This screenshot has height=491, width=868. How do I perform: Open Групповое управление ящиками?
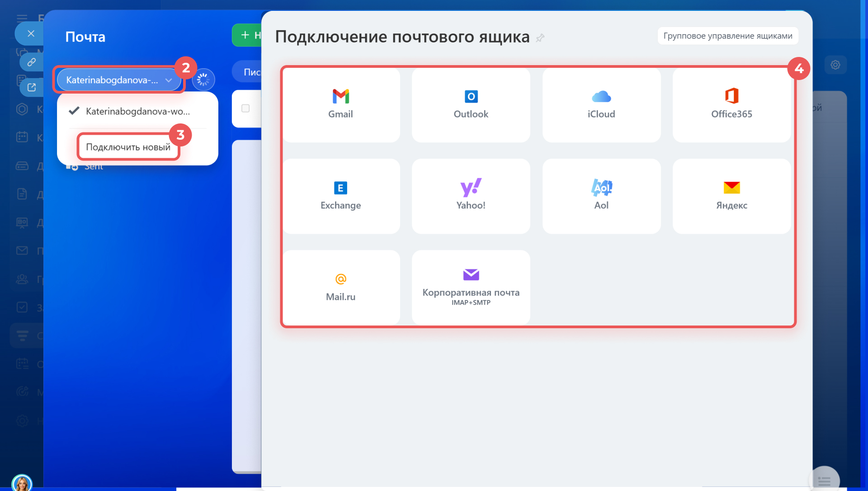coord(727,36)
